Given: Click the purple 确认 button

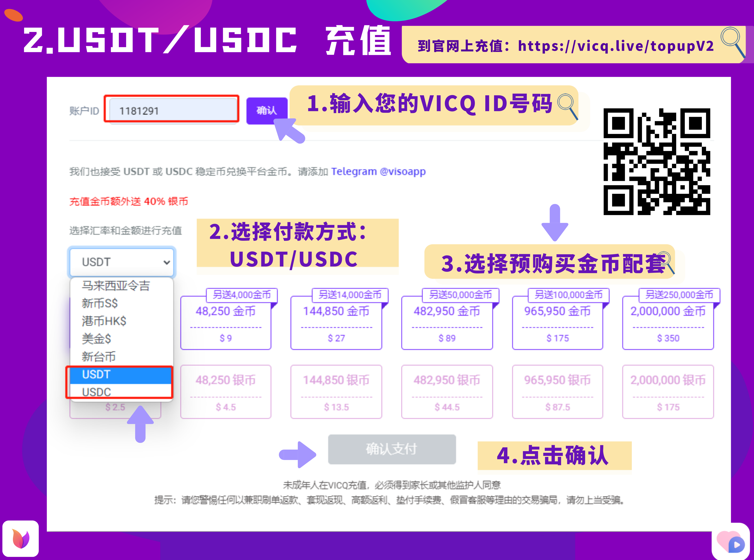Looking at the screenshot, I should [x=267, y=111].
